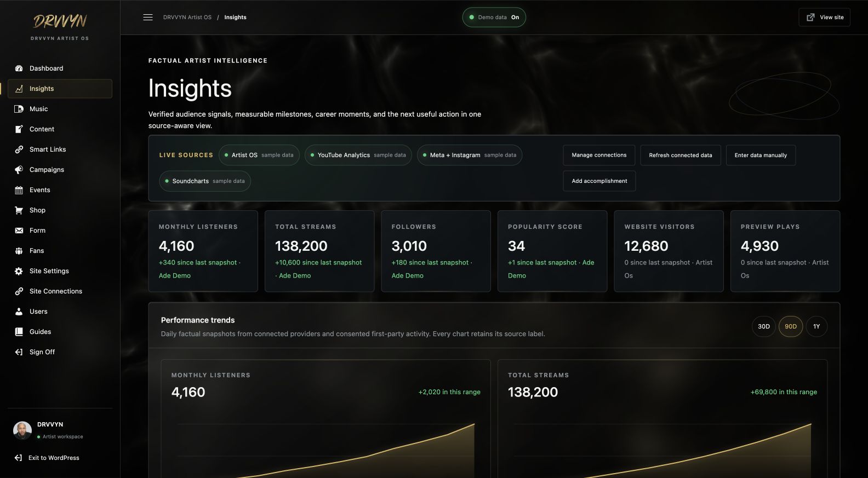Click the View site button label
This screenshot has width=868, height=478.
(x=832, y=18)
